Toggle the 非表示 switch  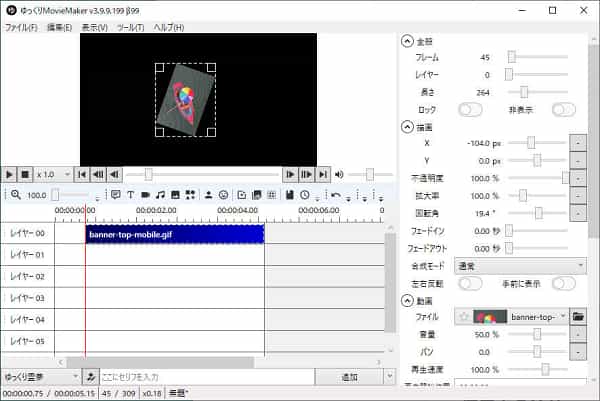564,110
